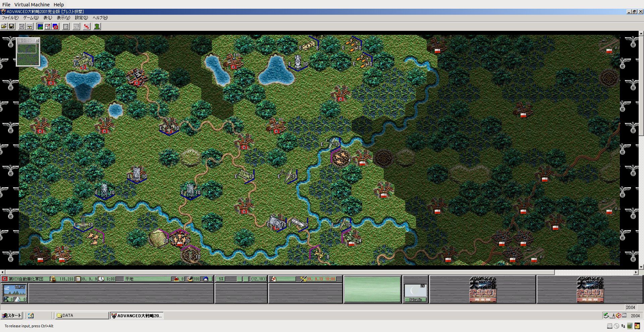Screen dimensions: 644x332
Task: Click the blue helmet icon in status bar
Action: tap(206, 279)
